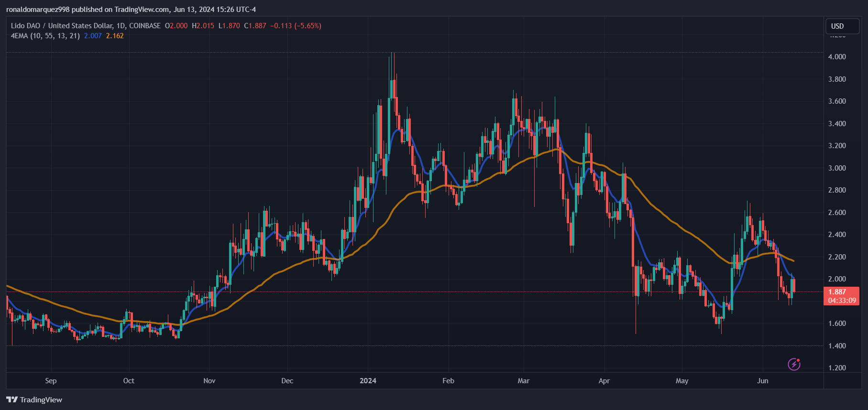Click the blue EMA value 2.007

(93, 36)
